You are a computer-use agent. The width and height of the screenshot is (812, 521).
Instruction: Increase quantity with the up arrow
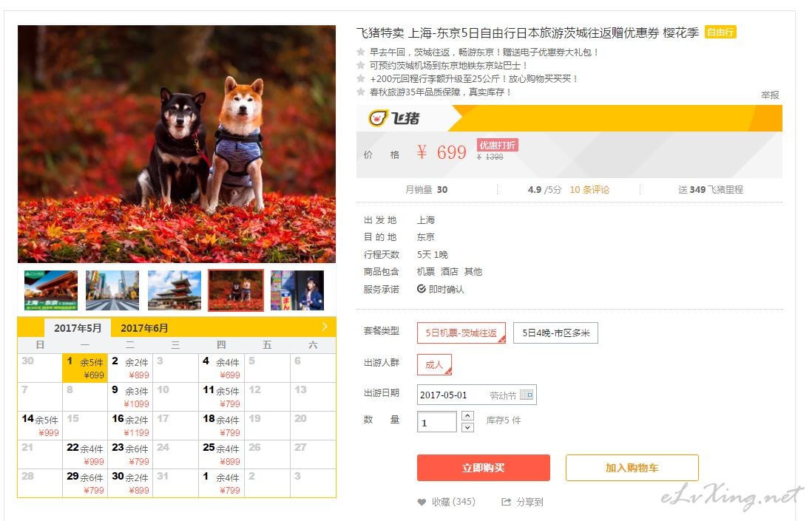467,415
